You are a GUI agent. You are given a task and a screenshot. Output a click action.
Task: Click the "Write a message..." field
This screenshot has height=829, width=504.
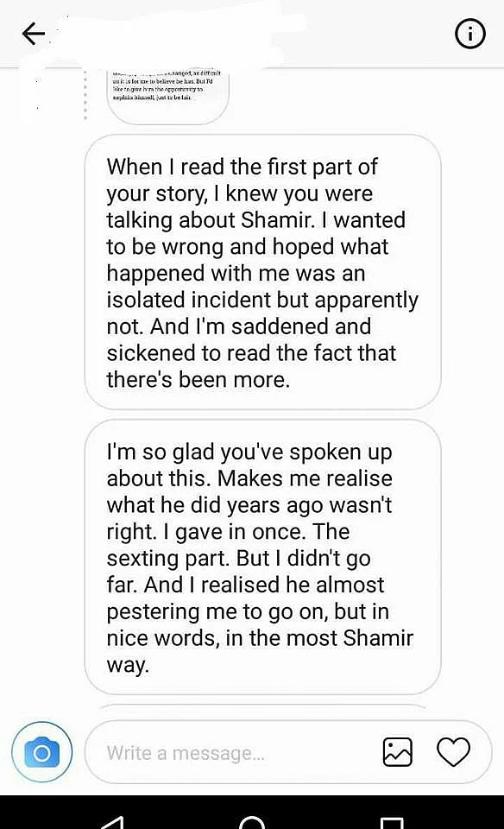click(232, 752)
